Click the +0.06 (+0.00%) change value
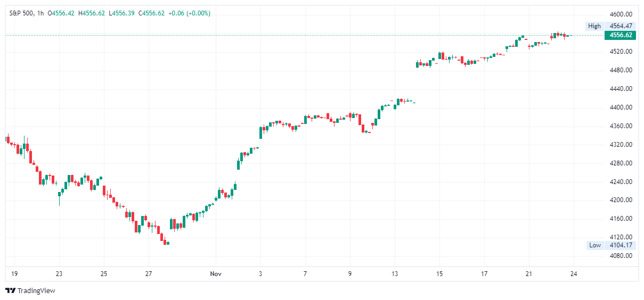644x300 pixels. coord(189,13)
